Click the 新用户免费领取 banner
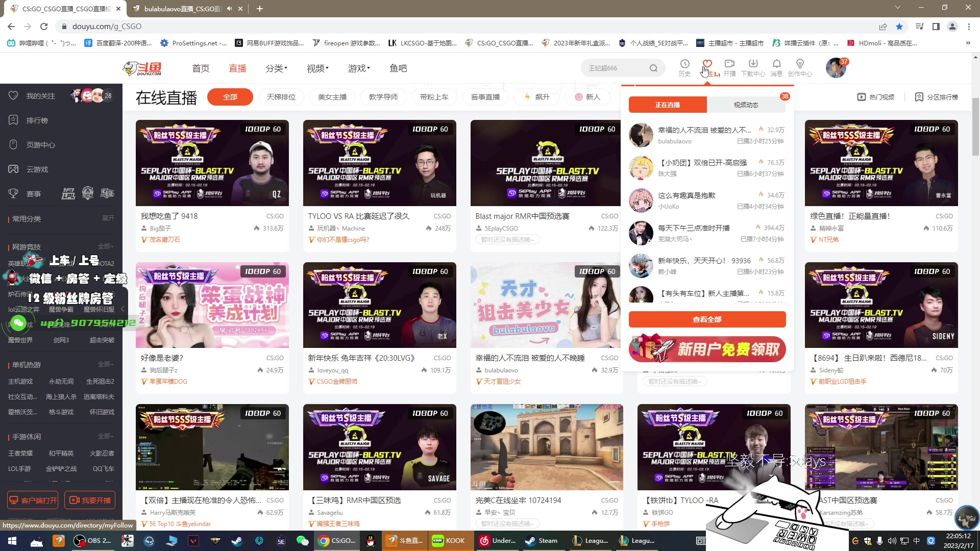The width and height of the screenshot is (980, 551). click(707, 349)
